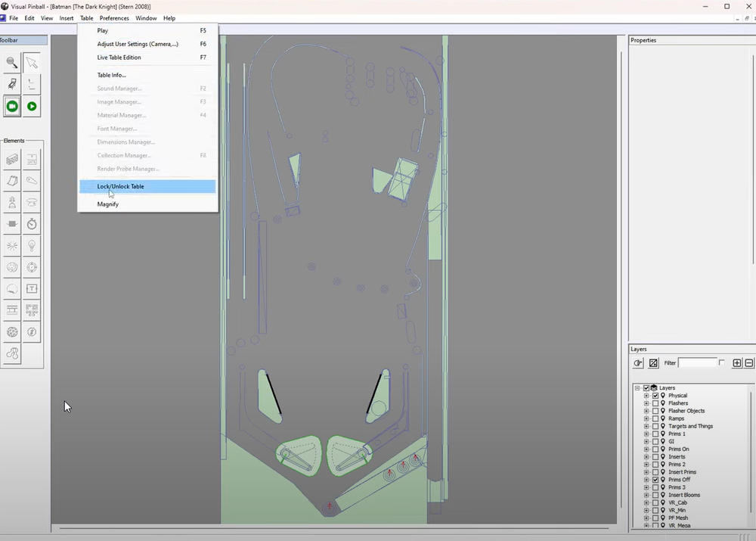756x541 pixels.
Task: Click the green camera preview icon
Action: point(12,107)
